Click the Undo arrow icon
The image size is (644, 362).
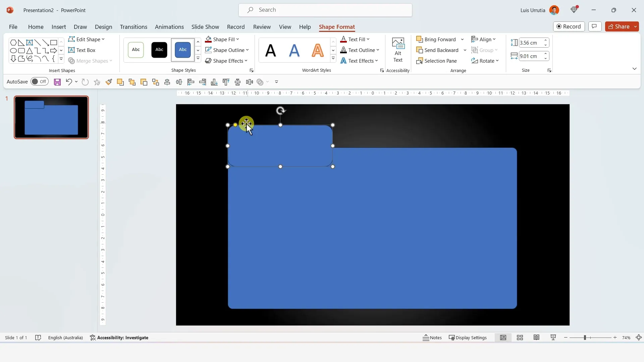pos(69,82)
